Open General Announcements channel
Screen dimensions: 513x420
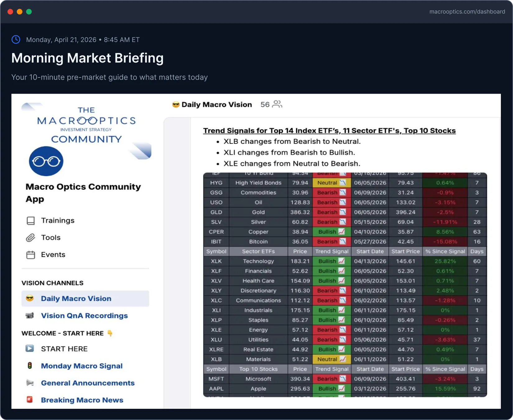[x=88, y=383]
